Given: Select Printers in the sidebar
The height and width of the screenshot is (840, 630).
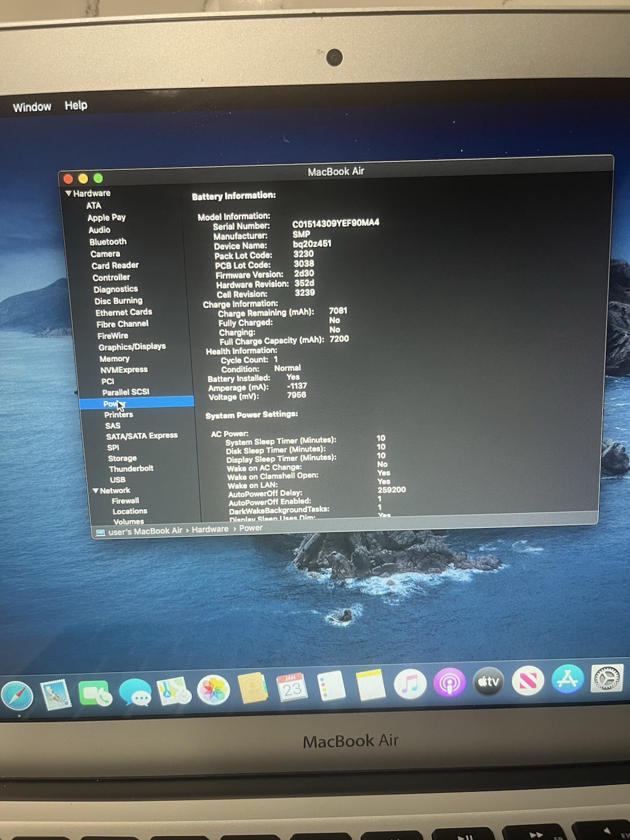Looking at the screenshot, I should pyautogui.click(x=119, y=415).
